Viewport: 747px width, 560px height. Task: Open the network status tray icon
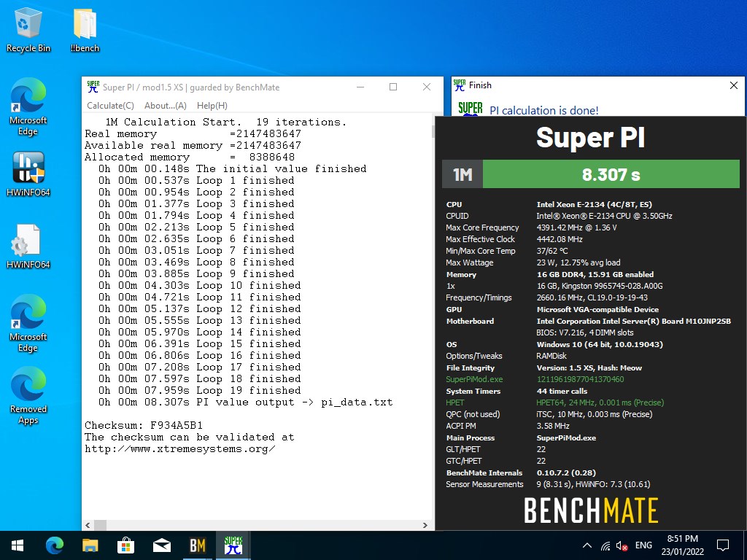coord(605,545)
